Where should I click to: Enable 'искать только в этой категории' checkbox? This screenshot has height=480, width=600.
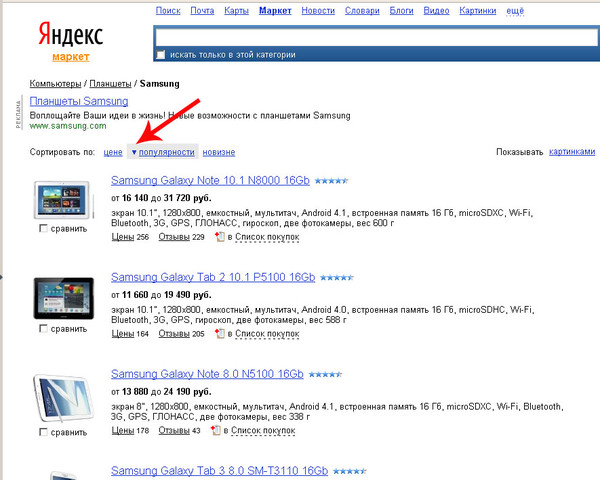point(162,52)
